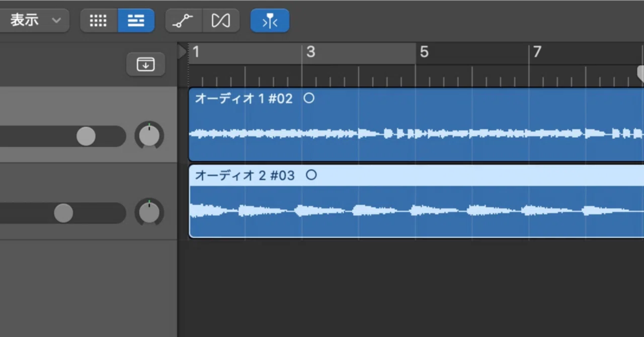This screenshot has width=644, height=337.
Task: Toggle the Flex bowtie button
Action: pos(221,21)
